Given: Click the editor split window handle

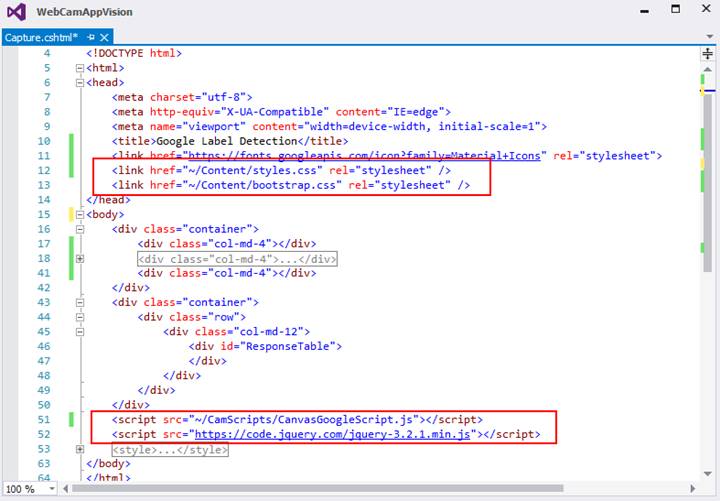Looking at the screenshot, I should tap(708, 54).
